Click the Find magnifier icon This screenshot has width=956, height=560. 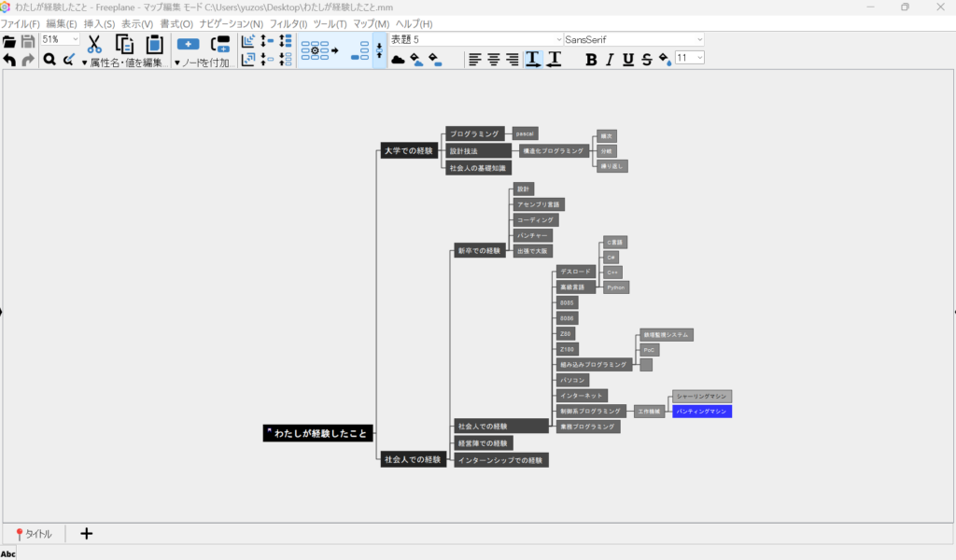pyautogui.click(x=49, y=60)
